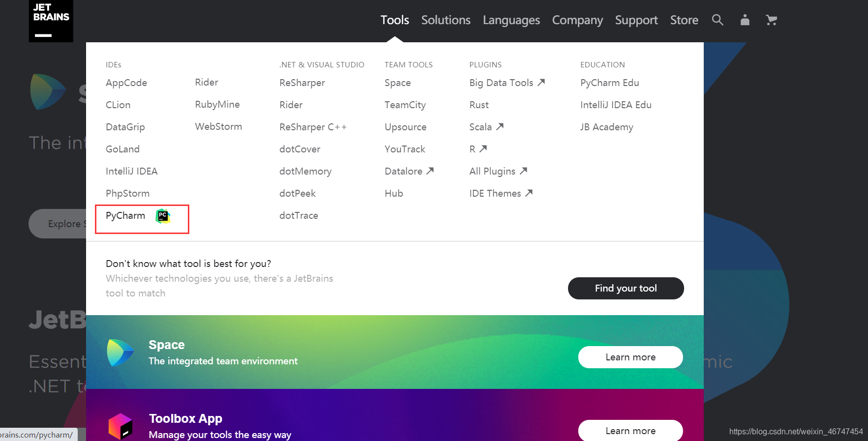868x441 pixels.
Task: Open the Datalore link
Action: point(403,171)
